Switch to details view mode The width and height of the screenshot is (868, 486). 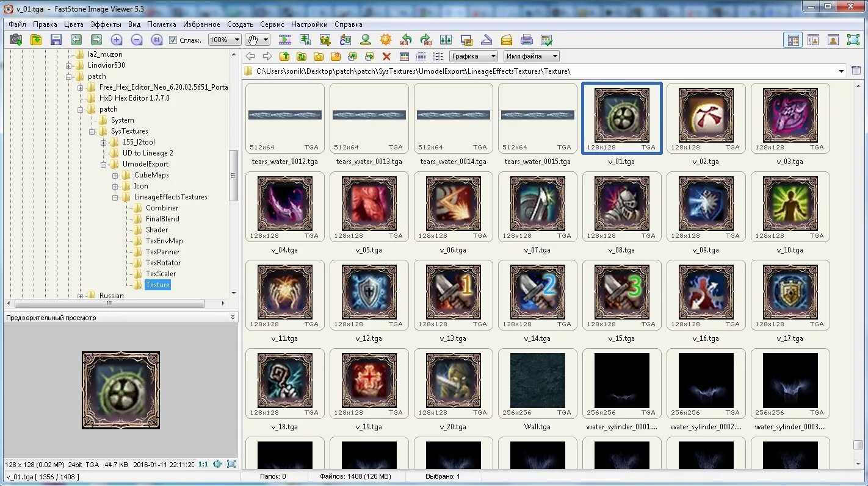(x=421, y=56)
